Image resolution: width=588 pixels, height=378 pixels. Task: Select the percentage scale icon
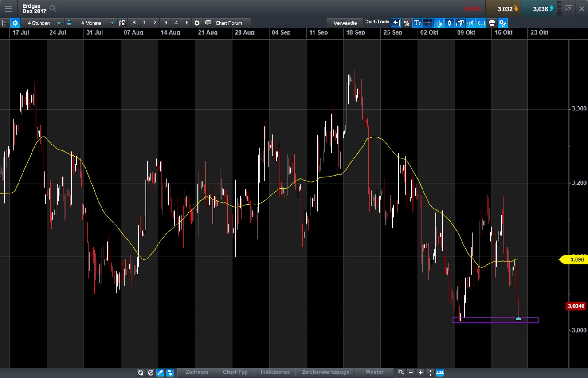click(x=407, y=23)
